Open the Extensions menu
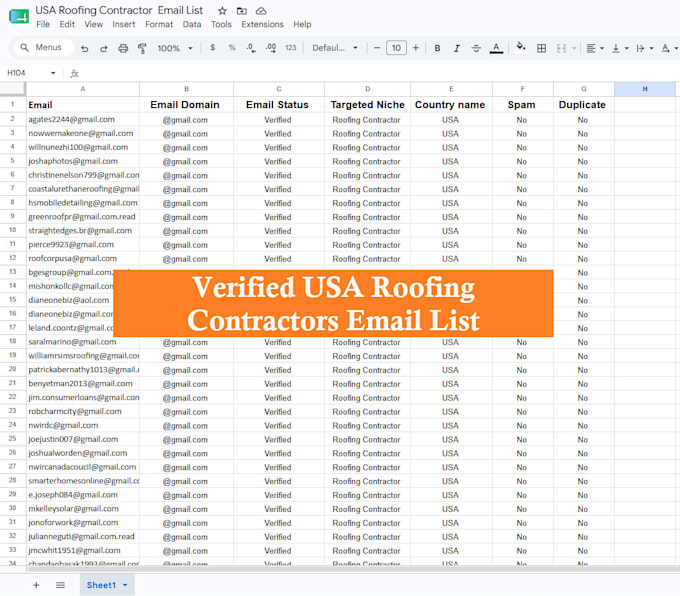This screenshot has height=596, width=680. coord(262,24)
